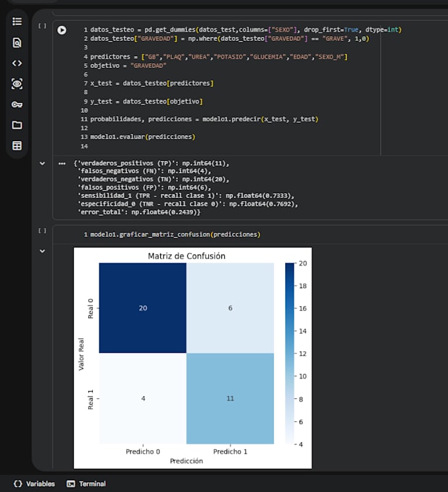Open Find and replace sidebar icon
This screenshot has height=492, width=448.
[x=17, y=42]
